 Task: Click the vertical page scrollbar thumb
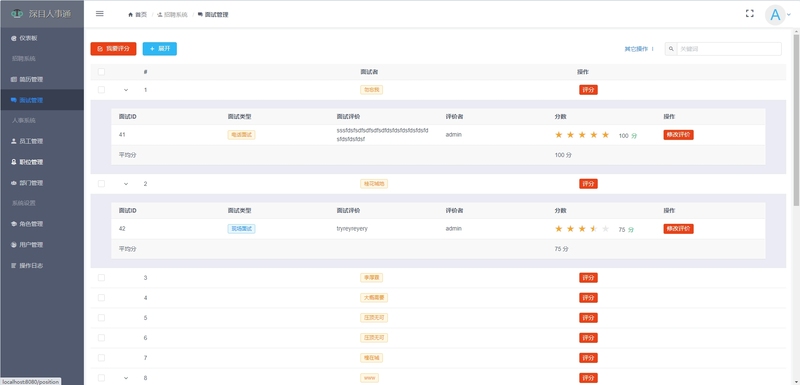pos(796,120)
